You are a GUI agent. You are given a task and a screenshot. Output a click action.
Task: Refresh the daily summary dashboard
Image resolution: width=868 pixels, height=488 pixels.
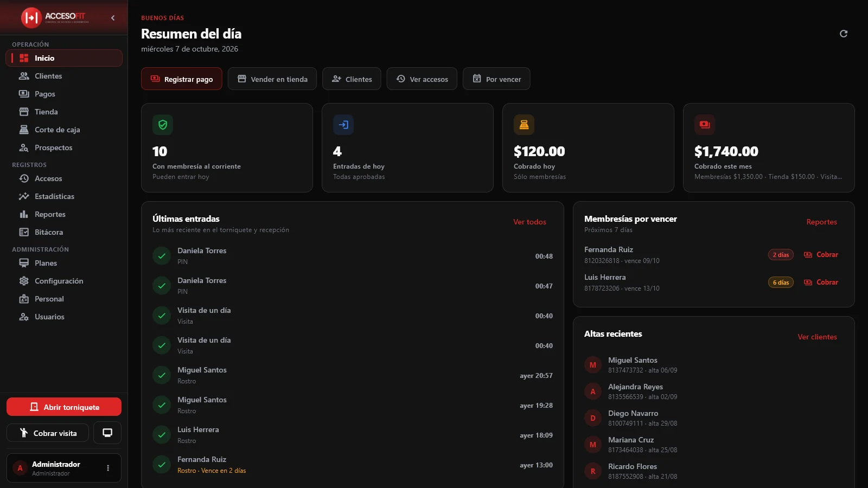[x=844, y=34]
